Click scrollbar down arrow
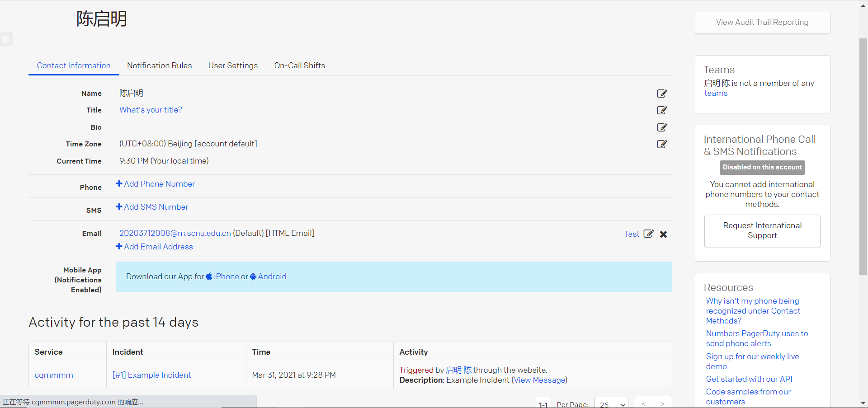The image size is (868, 408). point(863,403)
